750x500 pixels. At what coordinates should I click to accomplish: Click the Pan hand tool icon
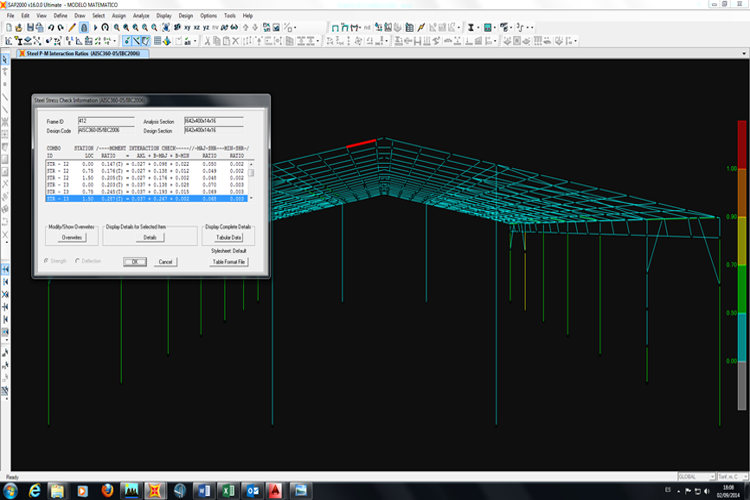click(x=165, y=28)
